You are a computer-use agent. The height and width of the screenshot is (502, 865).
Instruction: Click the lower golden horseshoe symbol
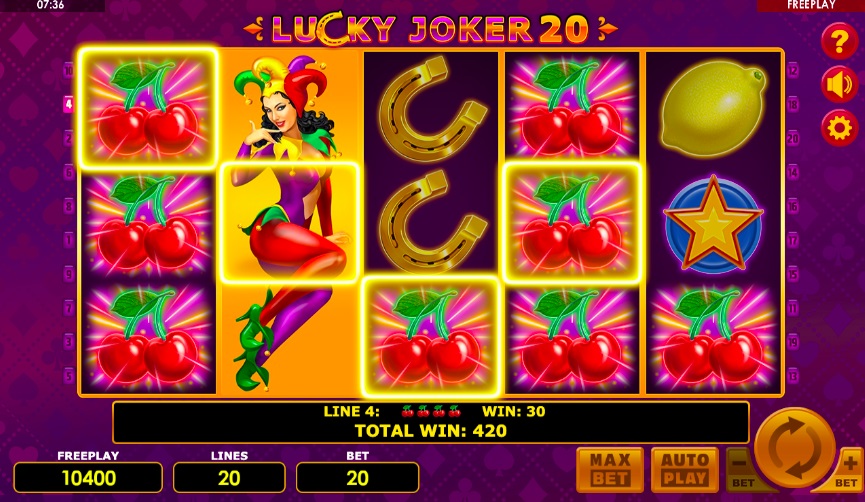point(431,222)
